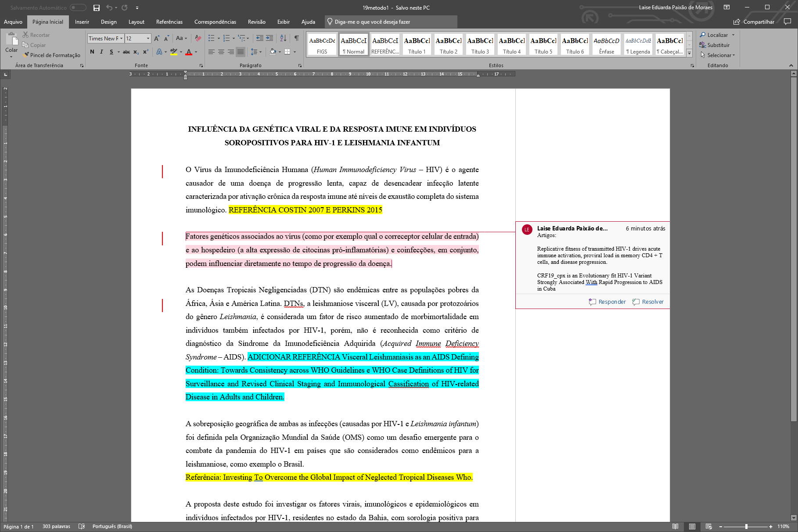The width and height of the screenshot is (798, 532).
Task: Increase font size with the large A icon
Action: click(x=157, y=39)
